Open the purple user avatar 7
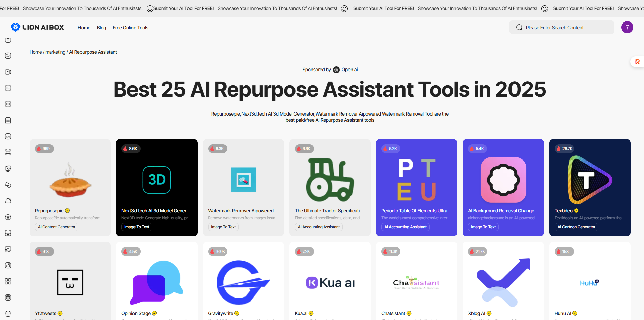The height and width of the screenshot is (320, 644). [627, 27]
